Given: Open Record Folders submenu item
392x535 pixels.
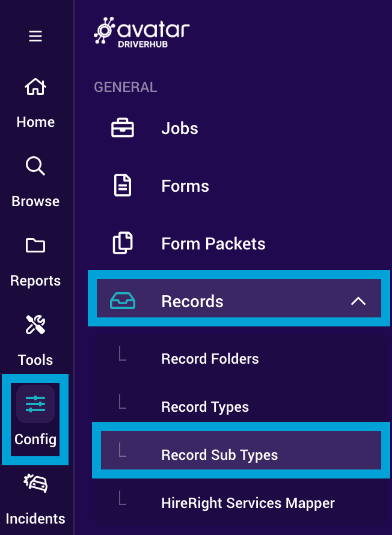Looking at the screenshot, I should click(210, 359).
